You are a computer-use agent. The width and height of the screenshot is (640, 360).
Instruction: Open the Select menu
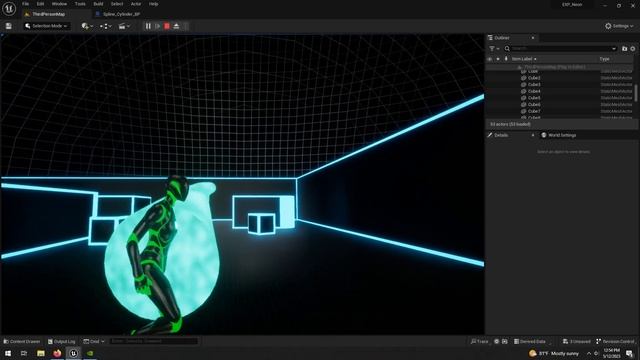117,4
